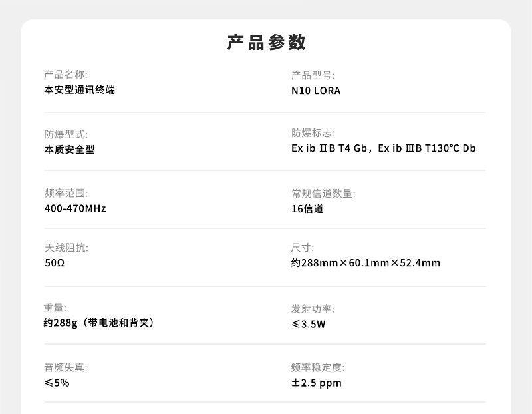This screenshot has height=414, width=532.
Task: Select the 400-470MHz frequency value
Action: click(75, 208)
